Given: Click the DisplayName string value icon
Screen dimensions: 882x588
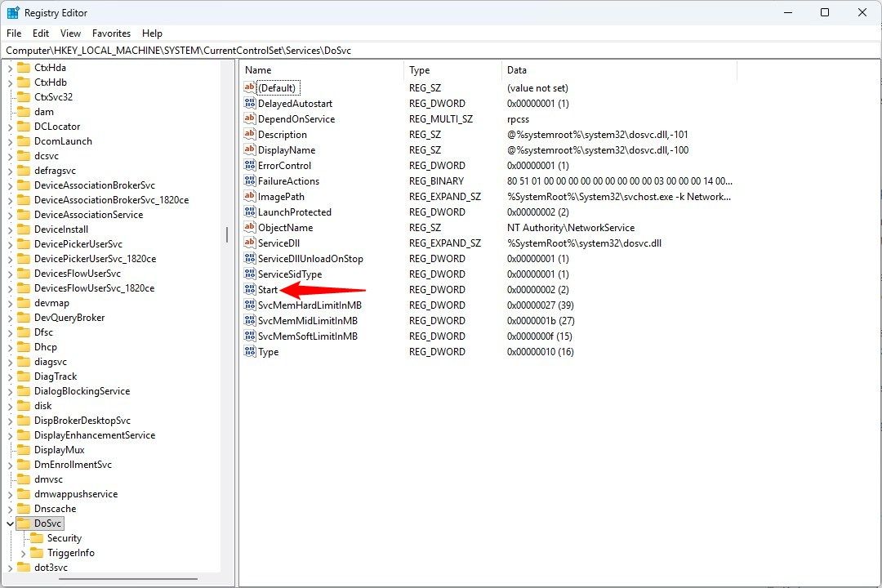Looking at the screenshot, I should coord(250,149).
